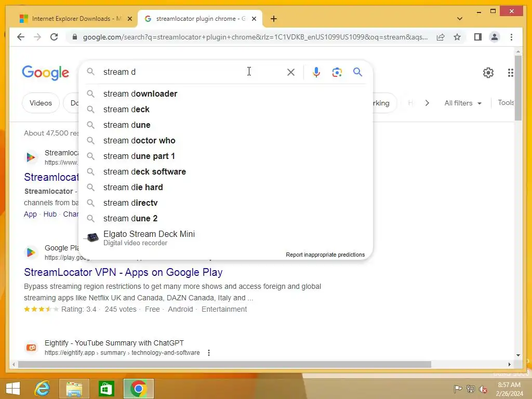Go back using the browser back arrow

(21, 37)
